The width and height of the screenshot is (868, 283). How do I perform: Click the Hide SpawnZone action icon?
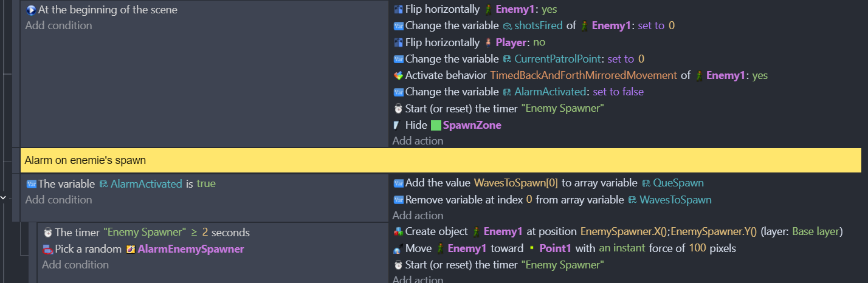pyautogui.click(x=398, y=125)
